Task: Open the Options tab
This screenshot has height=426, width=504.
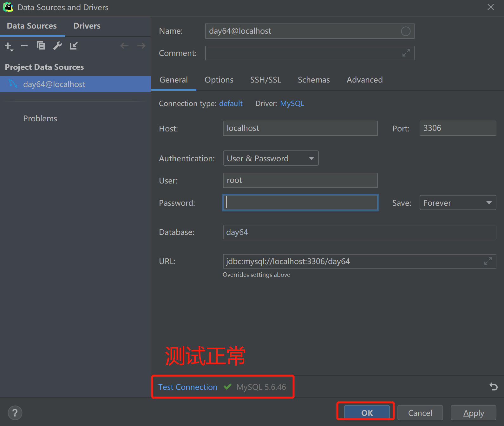Action: pyautogui.click(x=219, y=80)
